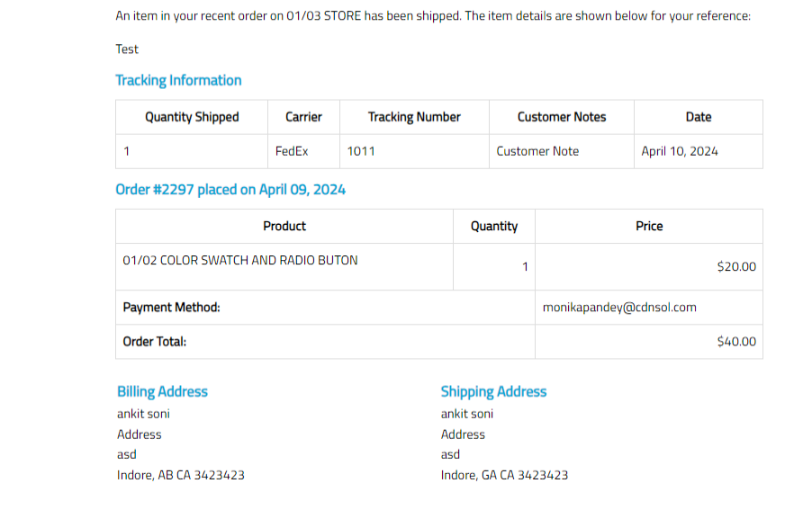This screenshot has height=519, width=812.
Task: Click the product name 01/02 COLOR SWATCH AND RADIO BUTON
Action: (240, 260)
